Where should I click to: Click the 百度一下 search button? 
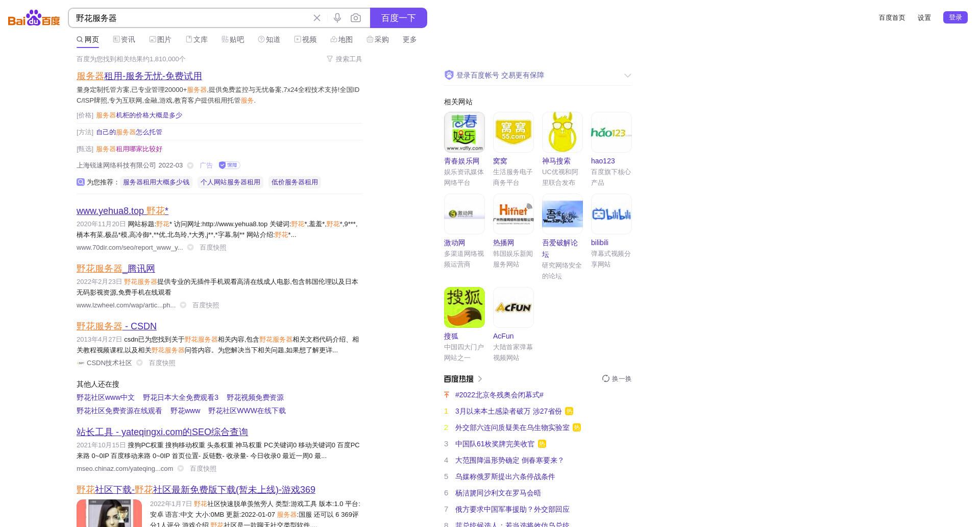[x=399, y=18]
